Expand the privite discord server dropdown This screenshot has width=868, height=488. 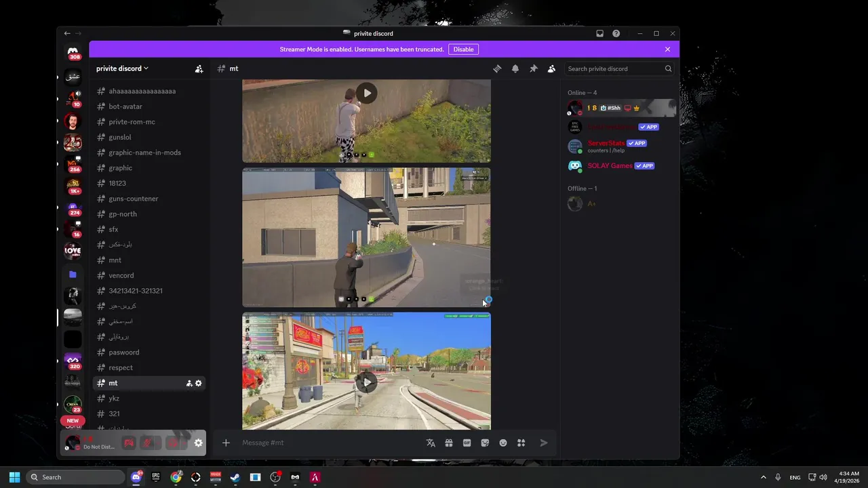pyautogui.click(x=122, y=68)
